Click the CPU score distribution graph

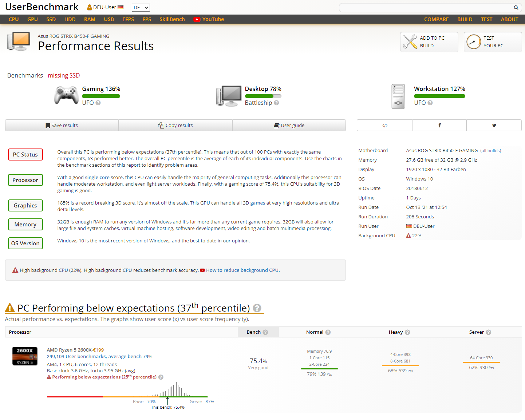[127, 389]
